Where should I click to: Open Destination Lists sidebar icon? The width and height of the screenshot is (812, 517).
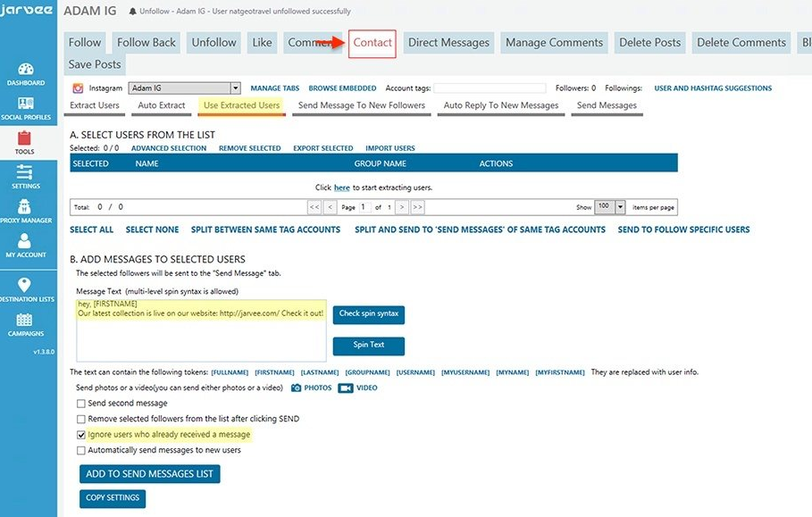coord(25,290)
